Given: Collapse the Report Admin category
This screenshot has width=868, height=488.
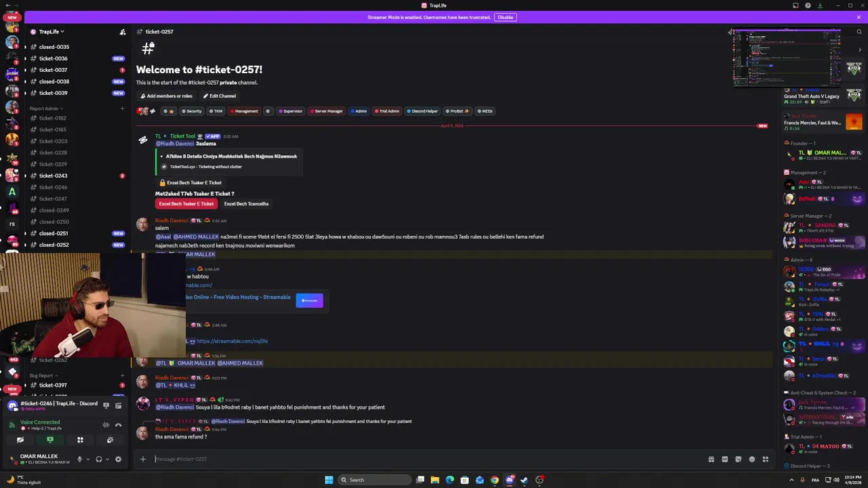Looking at the screenshot, I should click(x=46, y=108).
